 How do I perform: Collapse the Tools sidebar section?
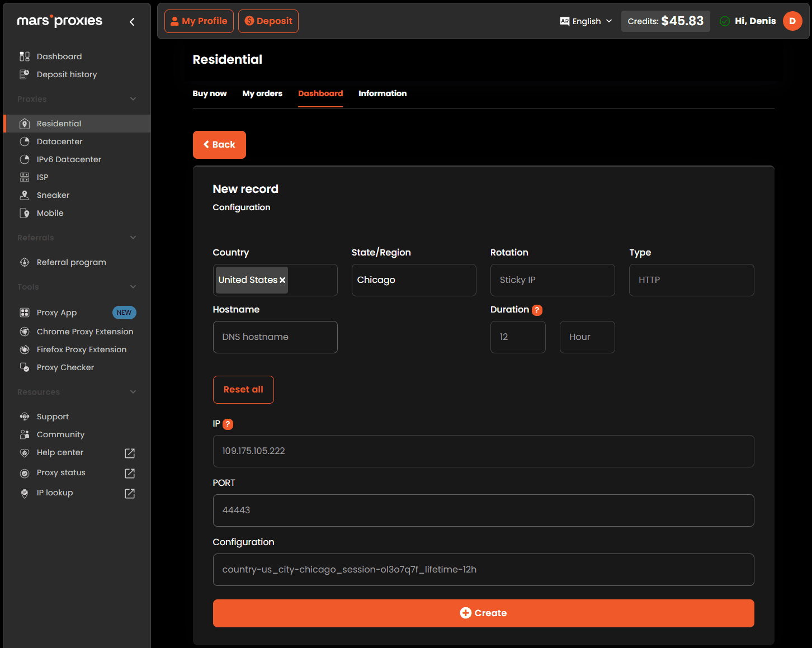click(133, 287)
